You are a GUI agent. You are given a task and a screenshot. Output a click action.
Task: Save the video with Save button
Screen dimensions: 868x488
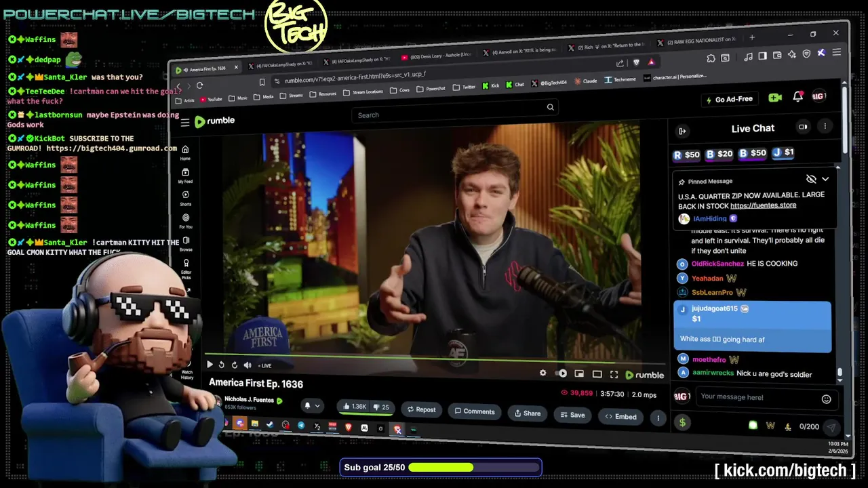(573, 415)
